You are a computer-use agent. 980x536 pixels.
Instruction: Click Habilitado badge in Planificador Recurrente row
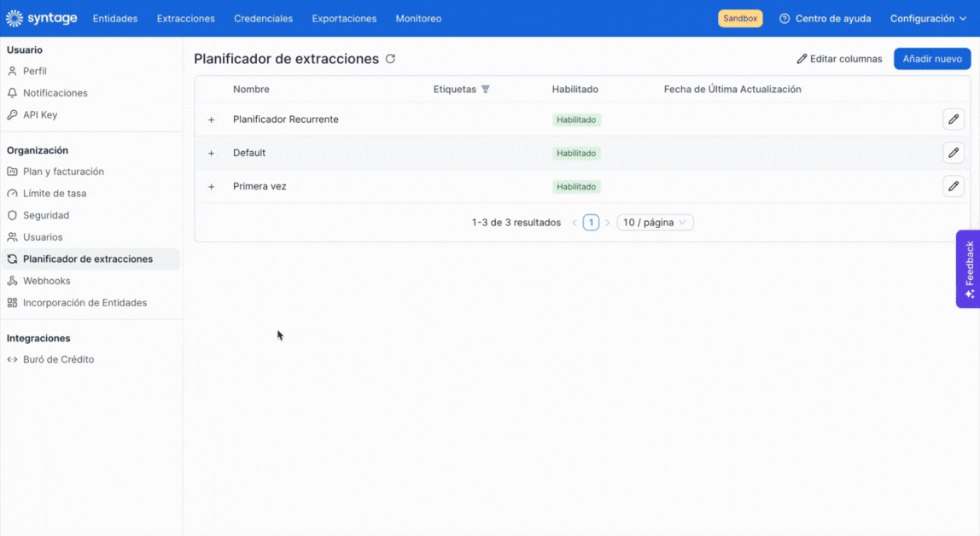click(576, 120)
